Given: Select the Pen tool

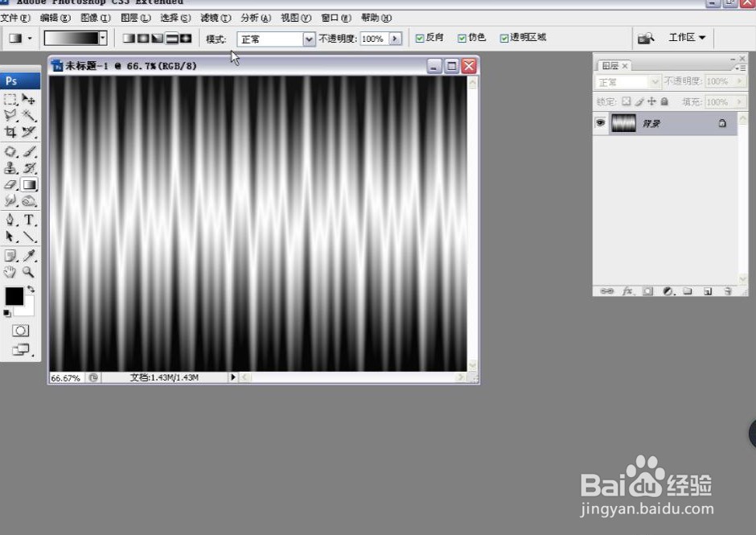Looking at the screenshot, I should (10, 220).
